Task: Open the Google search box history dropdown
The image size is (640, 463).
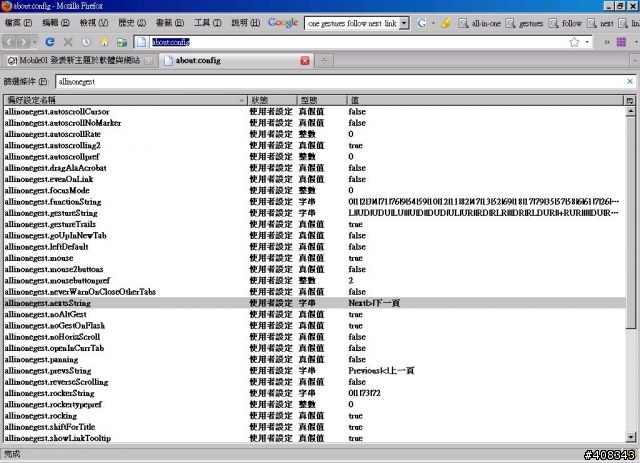Action: tap(404, 23)
